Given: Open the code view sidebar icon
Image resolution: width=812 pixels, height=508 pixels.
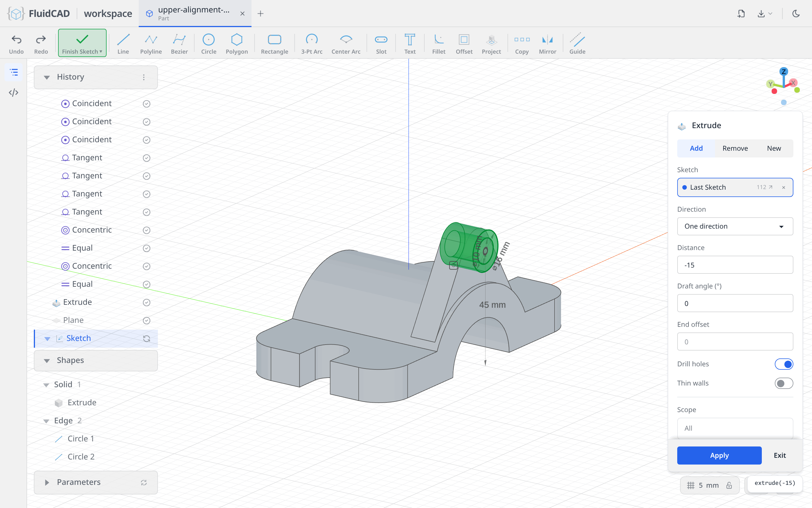Looking at the screenshot, I should pyautogui.click(x=14, y=92).
